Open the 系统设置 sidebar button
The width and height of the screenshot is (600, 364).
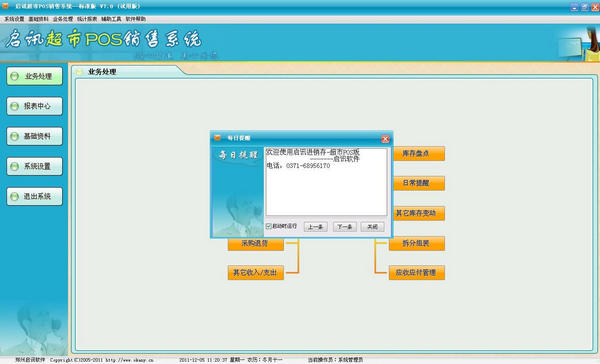pos(34,166)
